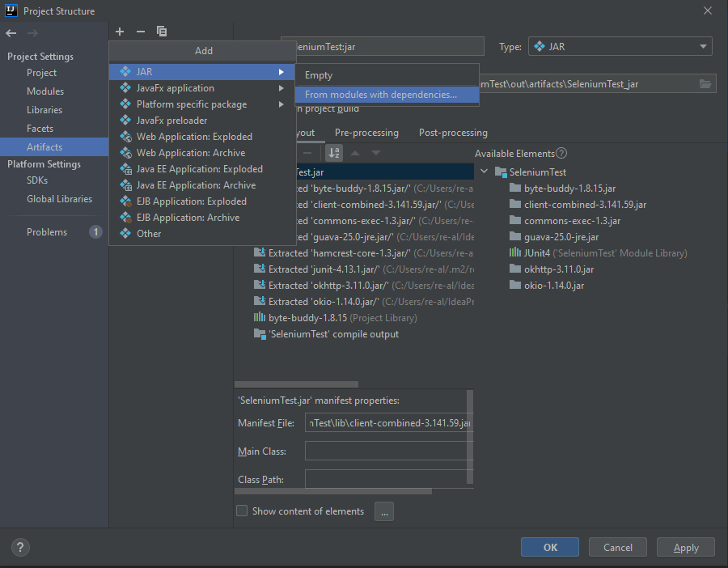The height and width of the screenshot is (568, 728).
Task: Click the Output Layout horizontal scrollbar
Action: click(x=296, y=384)
